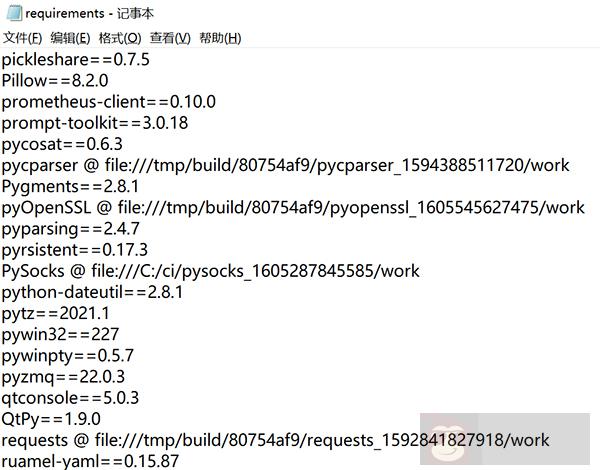
Task: Click the qtconsole==5.0.3 line
Action: (x=70, y=397)
